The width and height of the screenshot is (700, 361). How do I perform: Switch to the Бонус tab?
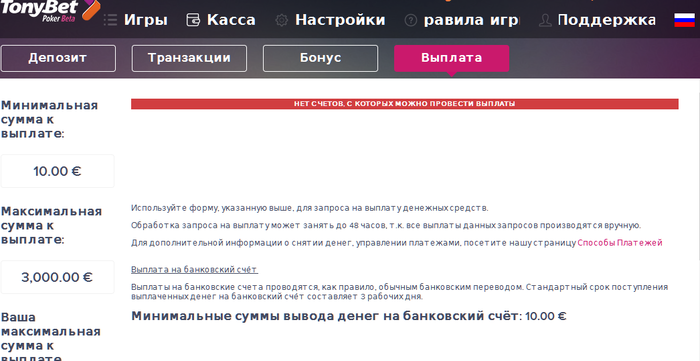pyautogui.click(x=321, y=58)
